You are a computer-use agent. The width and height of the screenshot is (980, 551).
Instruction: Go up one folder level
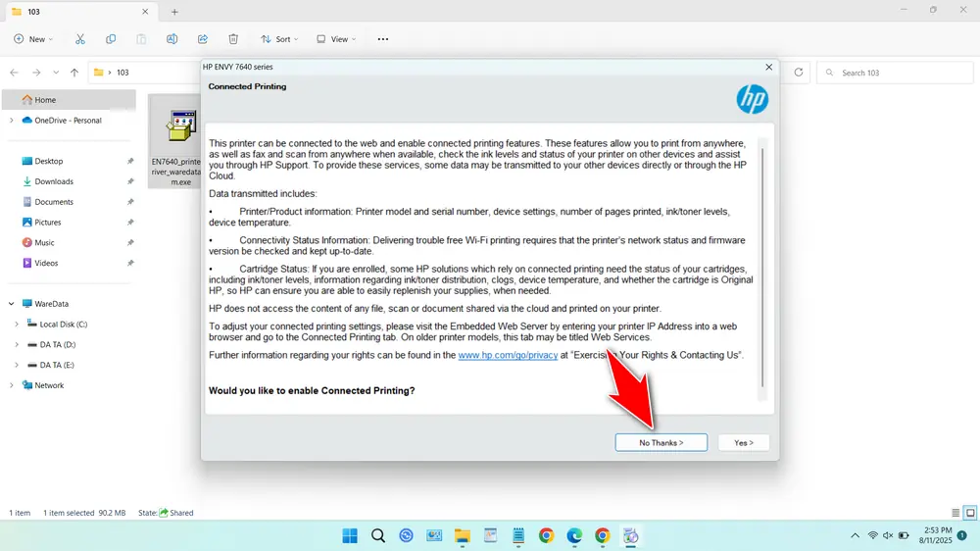(74, 73)
